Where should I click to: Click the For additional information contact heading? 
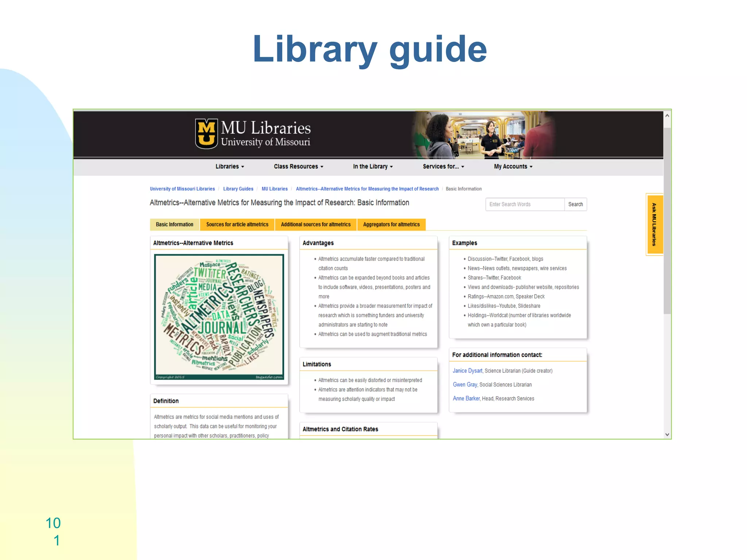(x=497, y=355)
